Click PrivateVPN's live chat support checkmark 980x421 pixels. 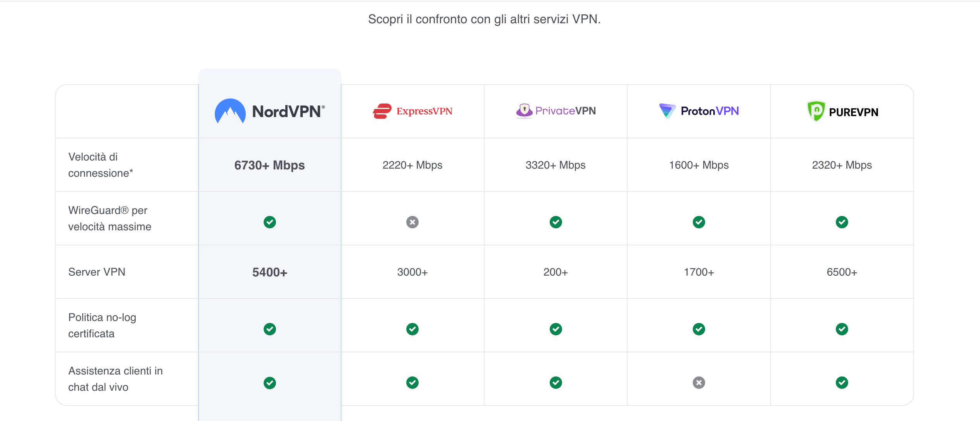tap(556, 383)
